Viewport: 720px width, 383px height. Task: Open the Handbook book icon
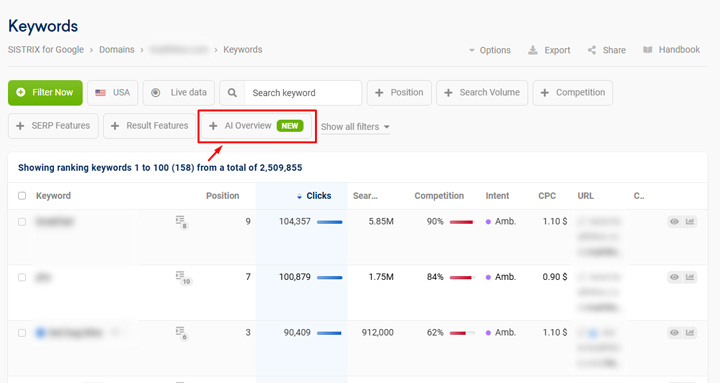[x=647, y=50]
